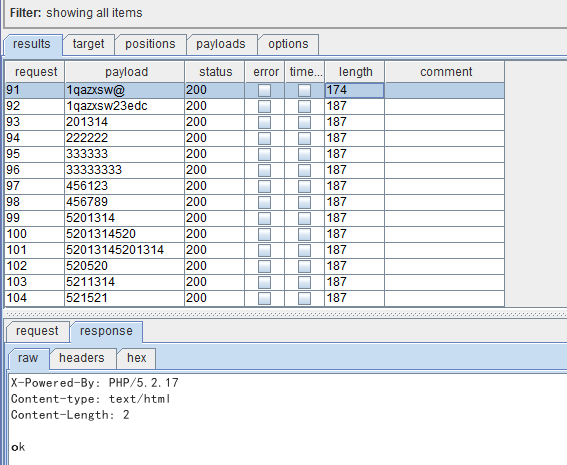Click the X-Powered-By header line

(x=95, y=383)
